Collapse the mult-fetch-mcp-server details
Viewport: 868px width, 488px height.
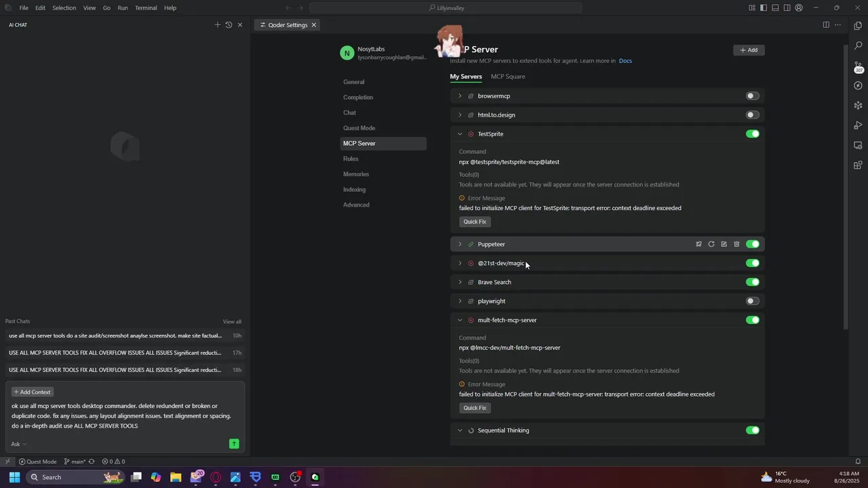click(x=460, y=320)
